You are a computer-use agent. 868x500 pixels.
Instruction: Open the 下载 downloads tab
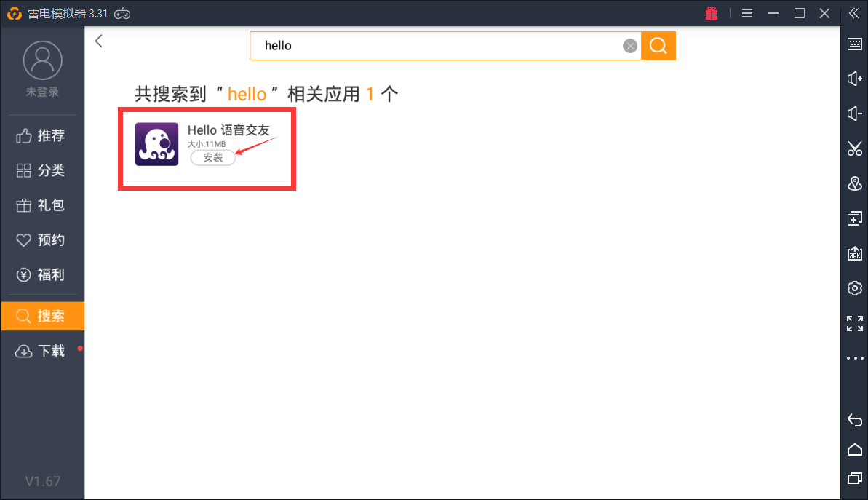tap(41, 351)
